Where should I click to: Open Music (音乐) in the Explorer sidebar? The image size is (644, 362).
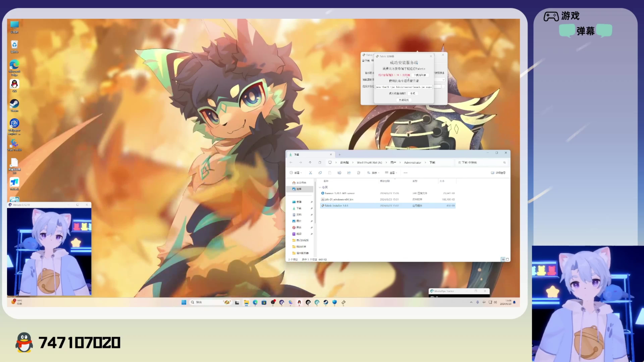point(299,227)
